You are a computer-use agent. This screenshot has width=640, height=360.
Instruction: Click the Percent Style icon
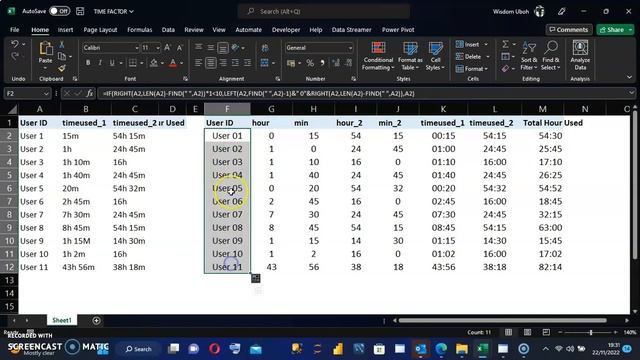click(310, 63)
